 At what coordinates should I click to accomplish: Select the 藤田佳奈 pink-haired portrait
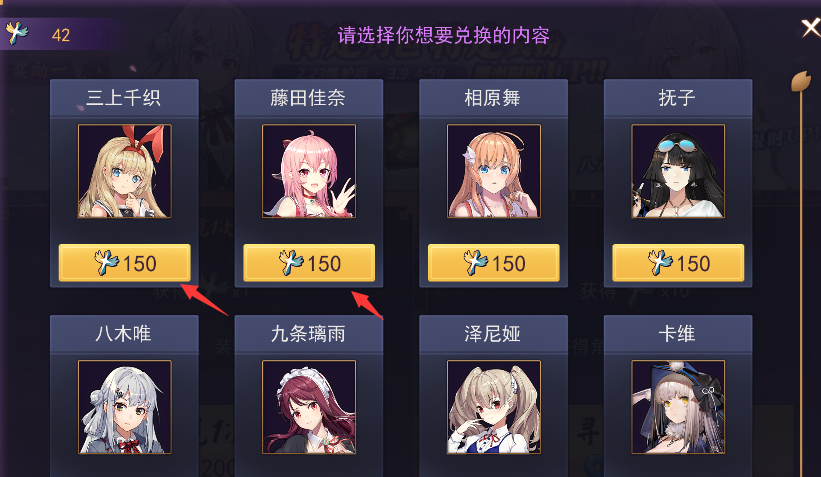click(309, 171)
